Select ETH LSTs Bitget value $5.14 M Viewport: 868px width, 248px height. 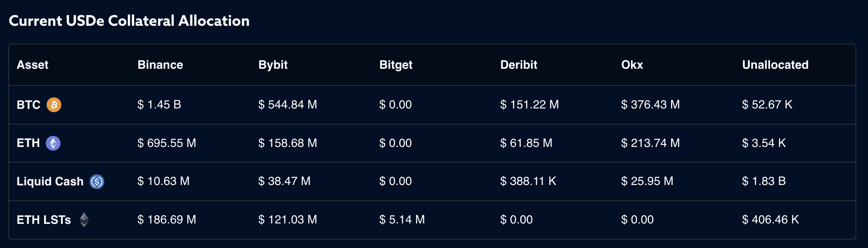click(402, 220)
